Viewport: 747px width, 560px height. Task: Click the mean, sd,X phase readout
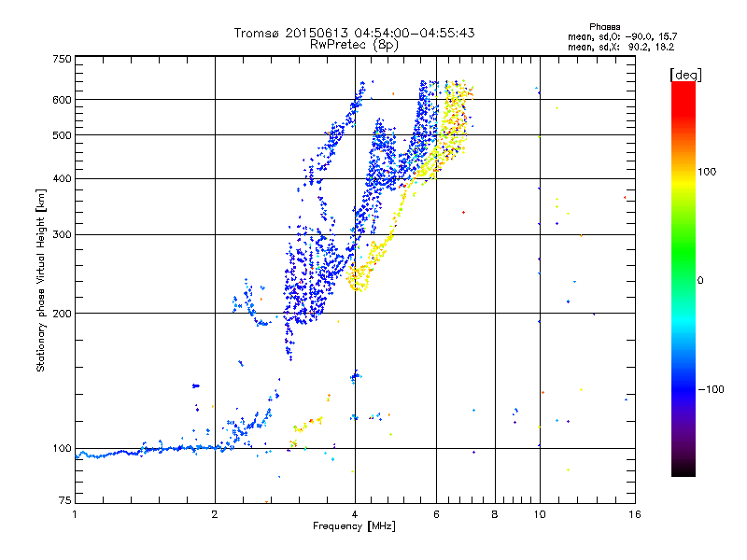(621, 47)
